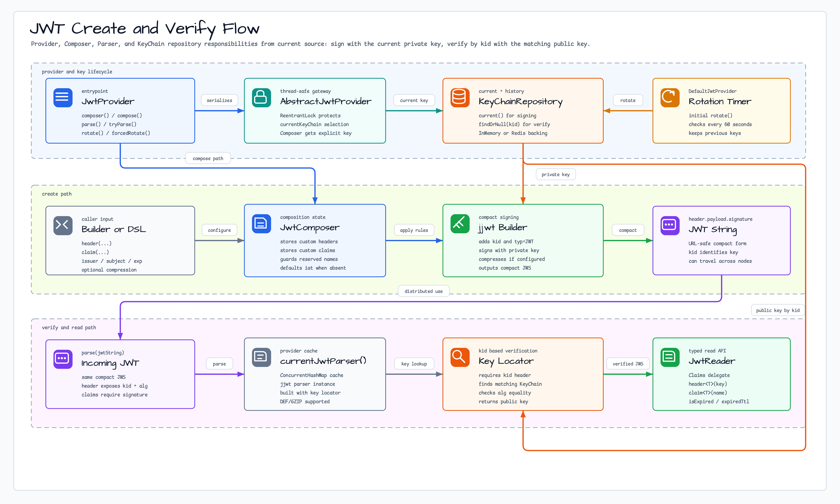
Task: Click the 'public key by kid' label
Action: (778, 310)
